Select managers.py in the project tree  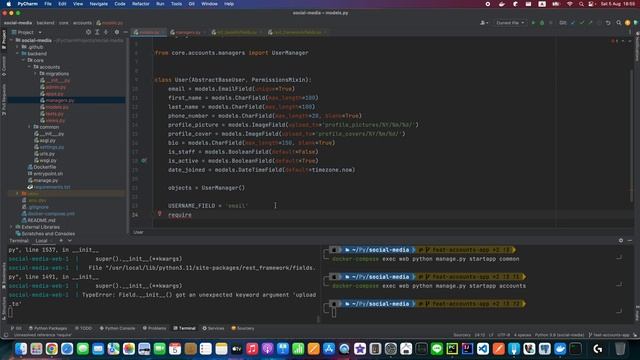click(x=60, y=100)
